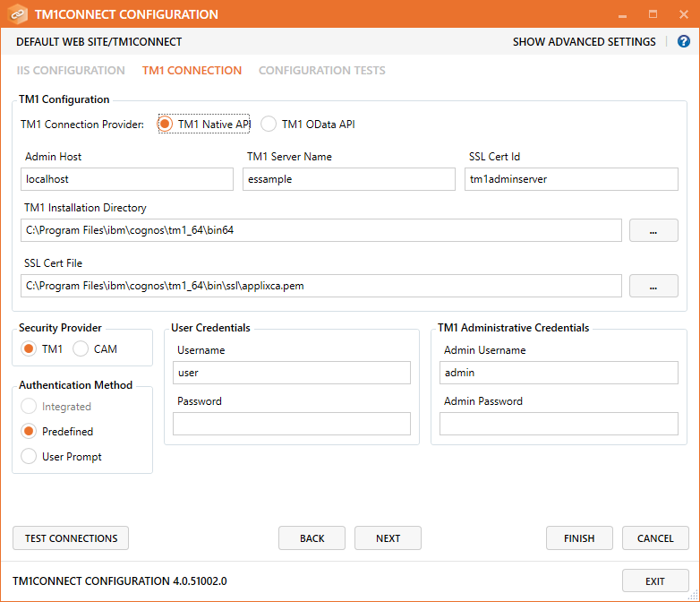700x602 pixels.
Task: Select the User Prompt authentication method
Action: click(29, 456)
